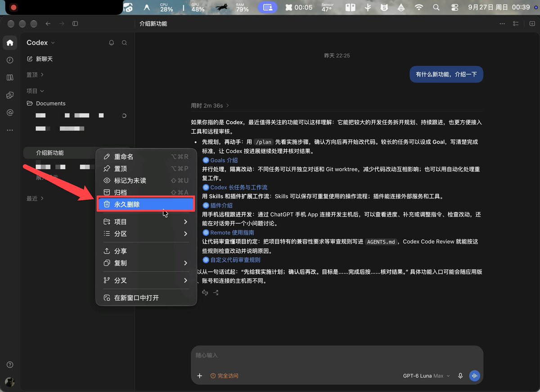This screenshot has height=392, width=540.
Task: Click the screen mirroring icon in menu bar
Action: [x=268, y=7]
